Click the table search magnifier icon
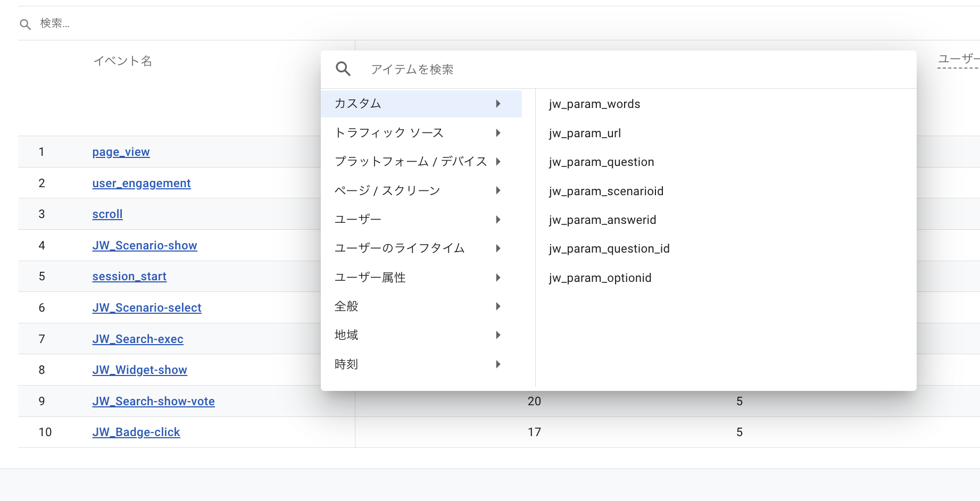 (x=25, y=24)
